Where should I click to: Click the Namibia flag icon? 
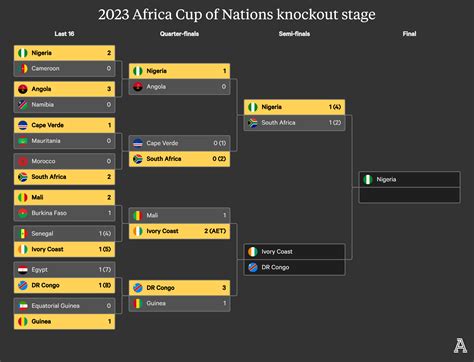point(23,105)
